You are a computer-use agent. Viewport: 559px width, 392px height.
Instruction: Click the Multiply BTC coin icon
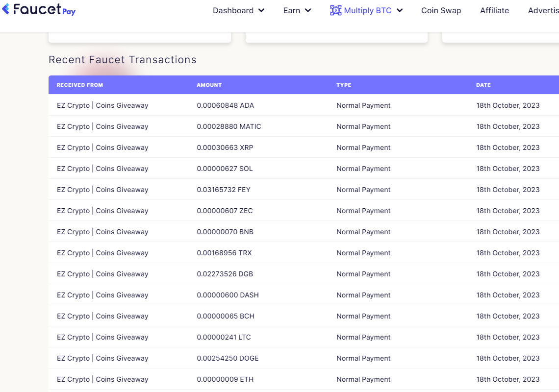click(x=335, y=11)
